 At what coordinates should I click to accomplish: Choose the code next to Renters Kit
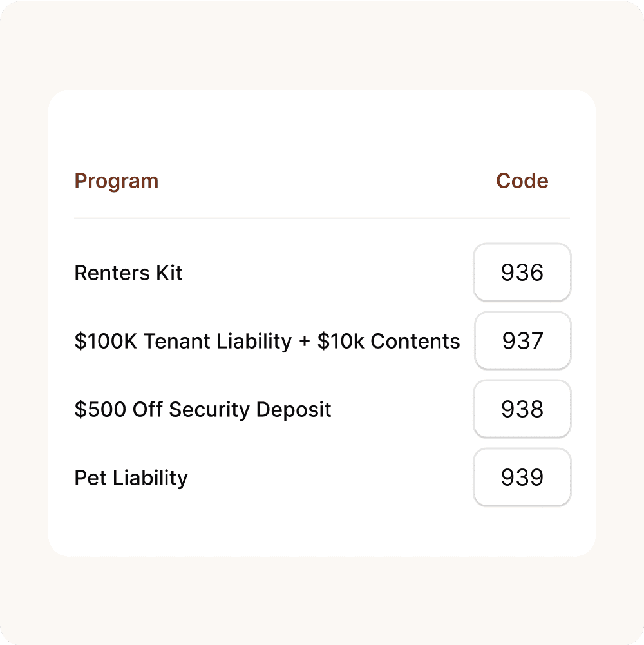pyautogui.click(x=522, y=273)
